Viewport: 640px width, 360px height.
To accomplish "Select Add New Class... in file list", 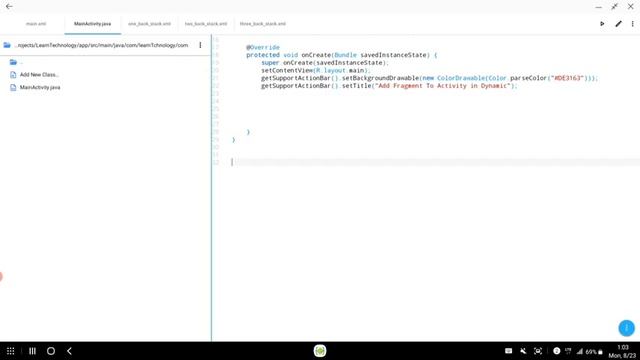I will (39, 75).
